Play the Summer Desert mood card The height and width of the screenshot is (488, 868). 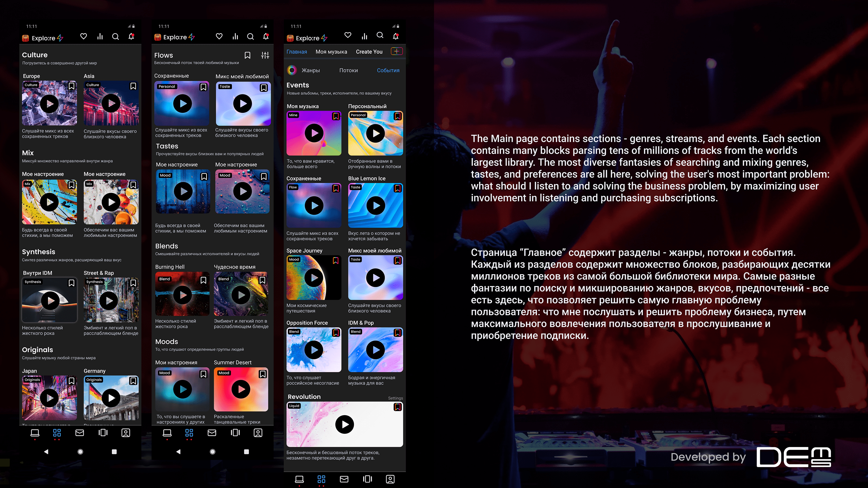(x=241, y=389)
